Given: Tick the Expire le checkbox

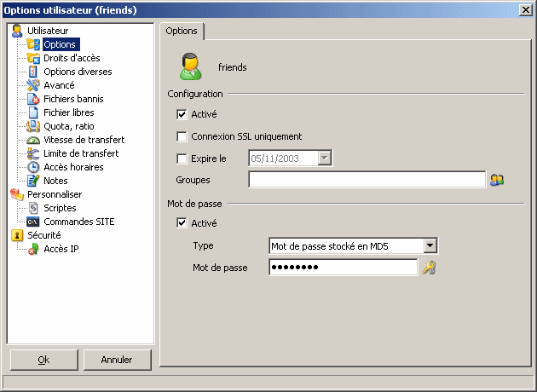Looking at the screenshot, I should (182, 159).
